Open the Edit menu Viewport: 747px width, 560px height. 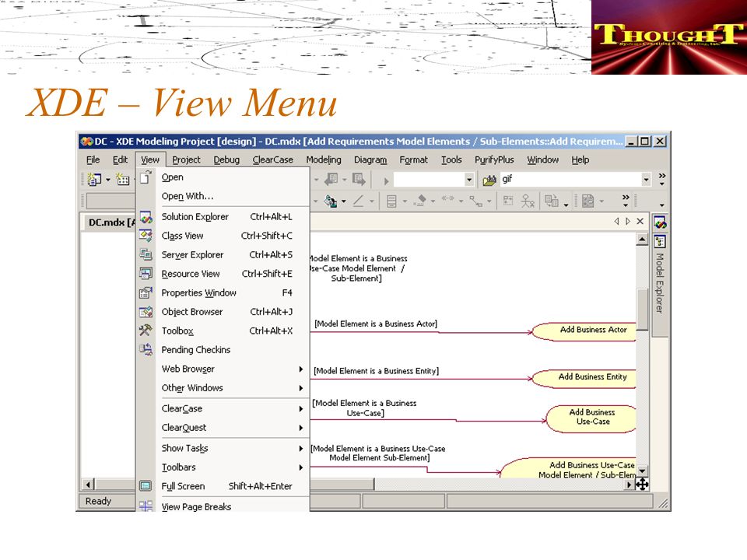click(x=120, y=159)
